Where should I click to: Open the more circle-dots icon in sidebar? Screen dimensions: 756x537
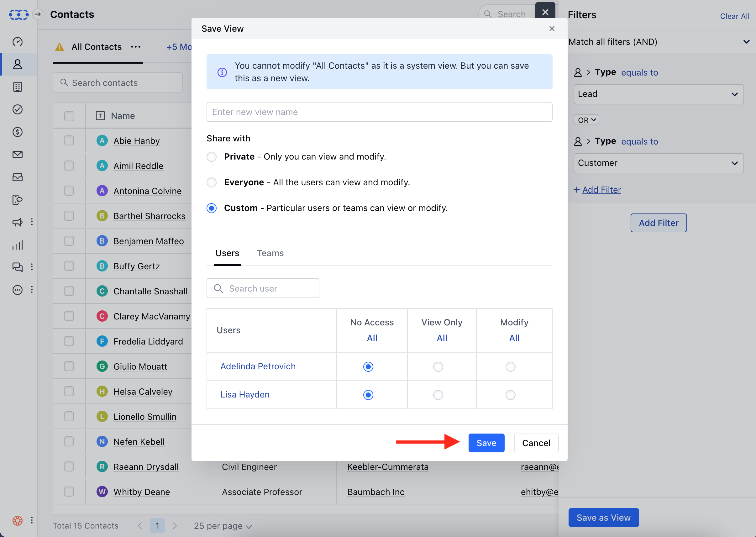tap(18, 290)
